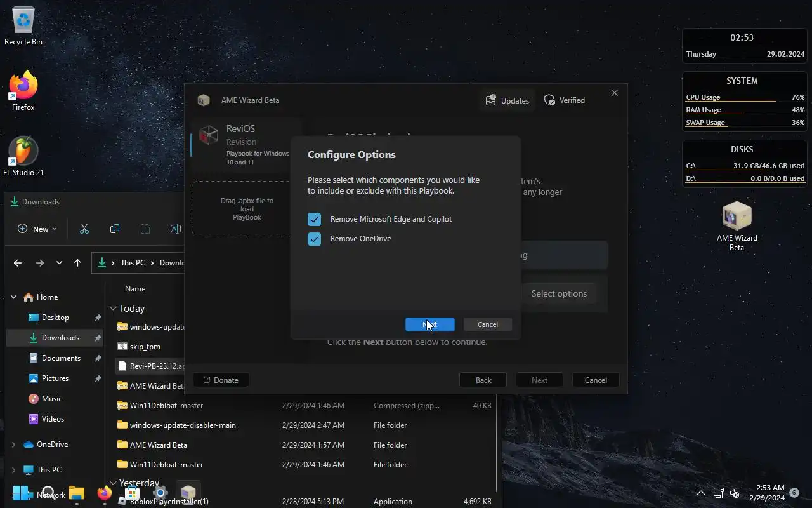This screenshot has width=812, height=508.
Task: Go up one folder level in Explorer
Action: pos(77,263)
